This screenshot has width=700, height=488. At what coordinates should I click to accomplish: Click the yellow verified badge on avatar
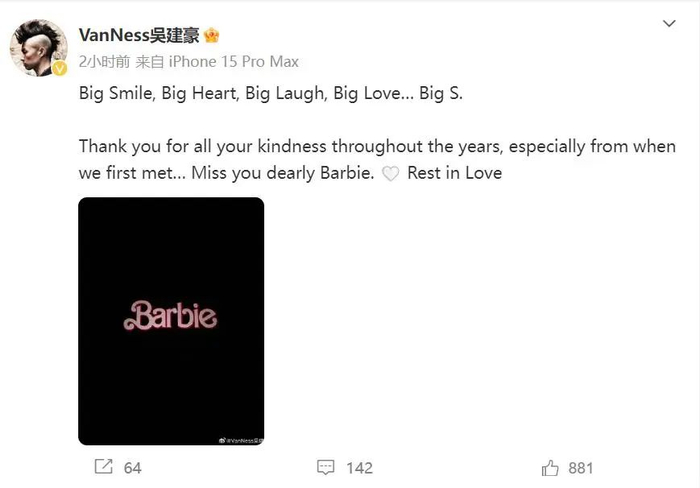coord(59,69)
